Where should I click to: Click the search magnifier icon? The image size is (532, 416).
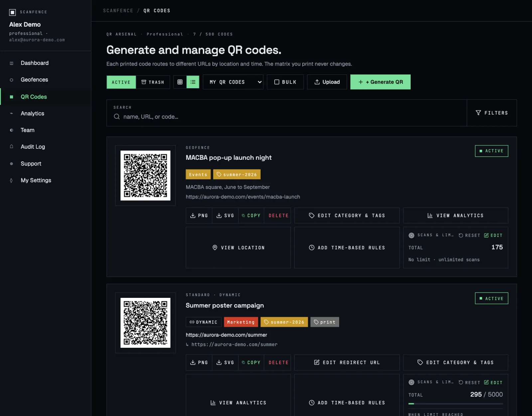117,116
